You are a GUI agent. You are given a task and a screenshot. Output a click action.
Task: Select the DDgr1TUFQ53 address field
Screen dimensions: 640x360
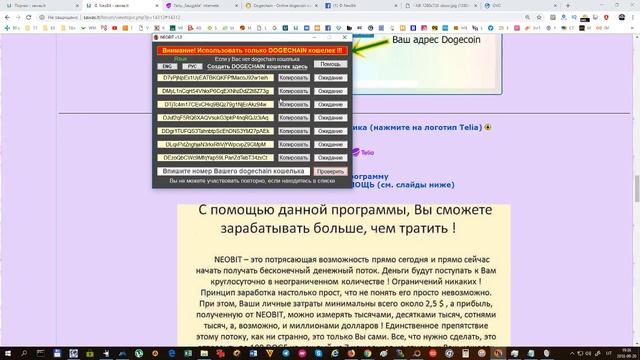click(216, 131)
